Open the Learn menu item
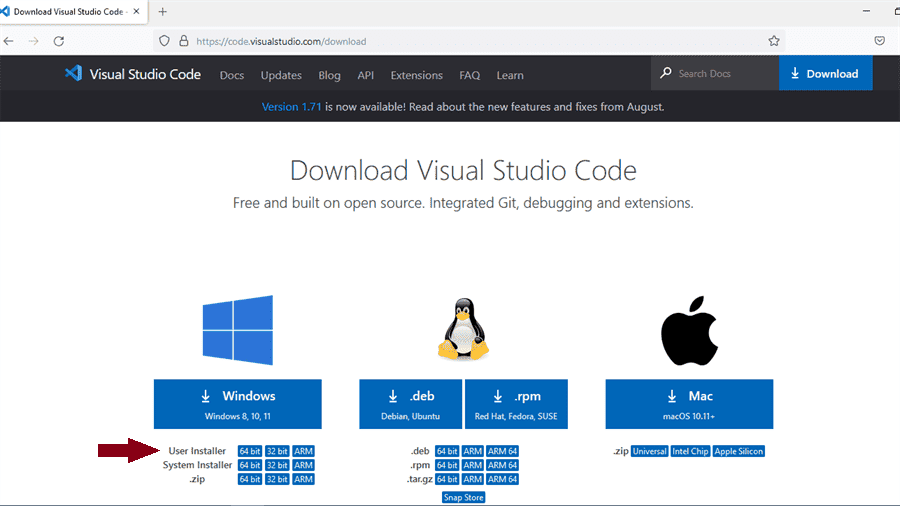 [x=510, y=75]
